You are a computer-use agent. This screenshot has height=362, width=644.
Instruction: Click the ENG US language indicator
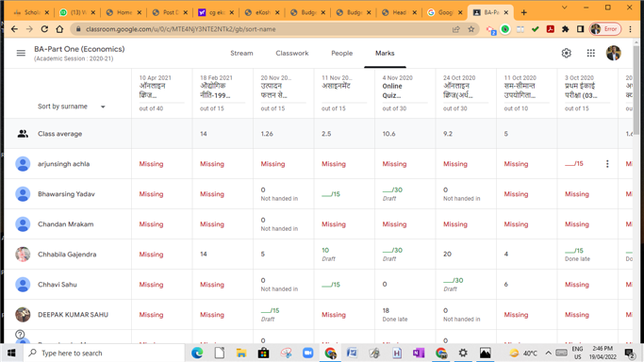(x=577, y=353)
